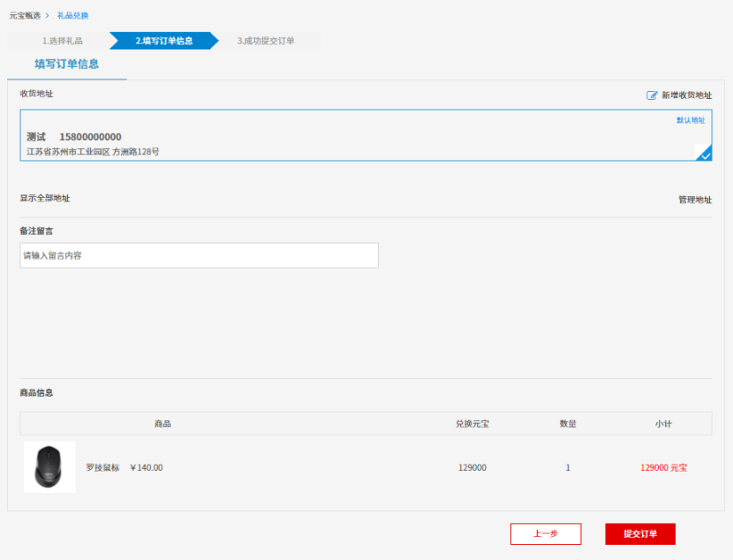Focus the 请输入留言内容 remark input field

(x=199, y=255)
